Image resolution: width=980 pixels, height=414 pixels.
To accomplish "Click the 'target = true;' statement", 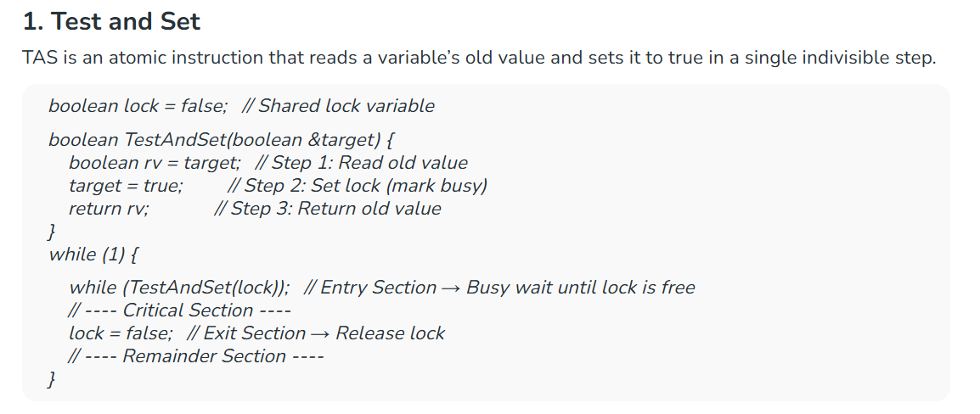I will click(x=126, y=186).
